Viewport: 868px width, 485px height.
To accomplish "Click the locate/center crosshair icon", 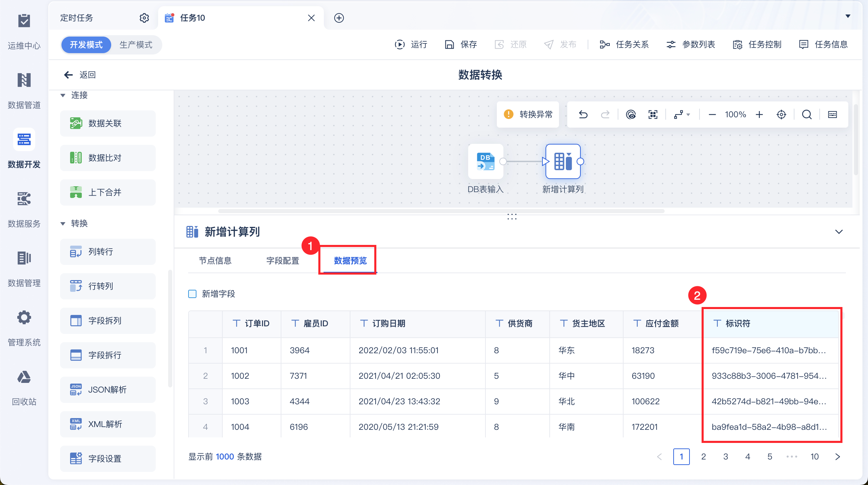I will coord(781,115).
